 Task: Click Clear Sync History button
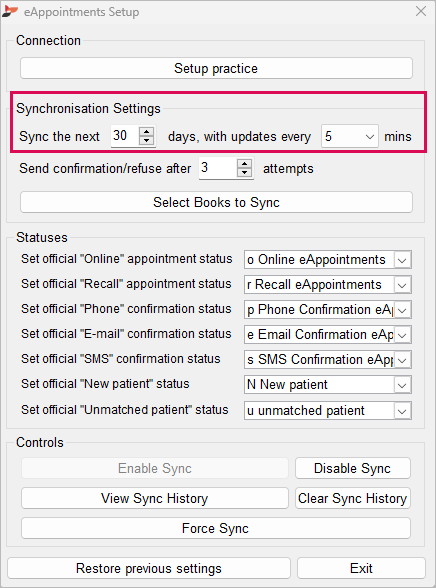coord(353,498)
